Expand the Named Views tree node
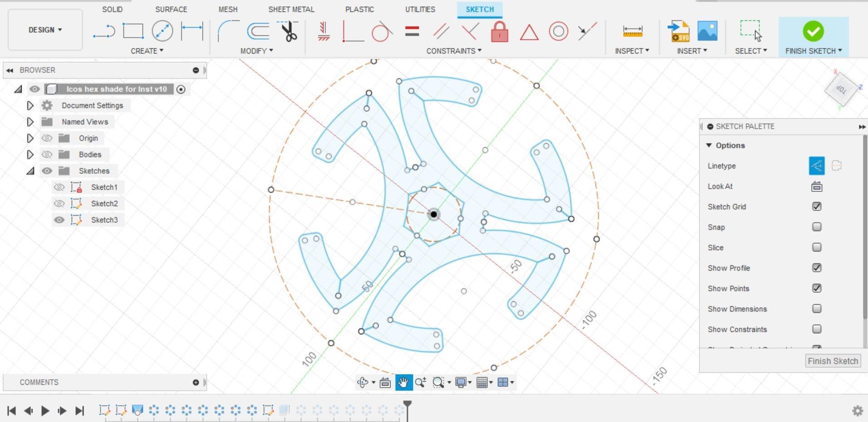 (x=30, y=122)
